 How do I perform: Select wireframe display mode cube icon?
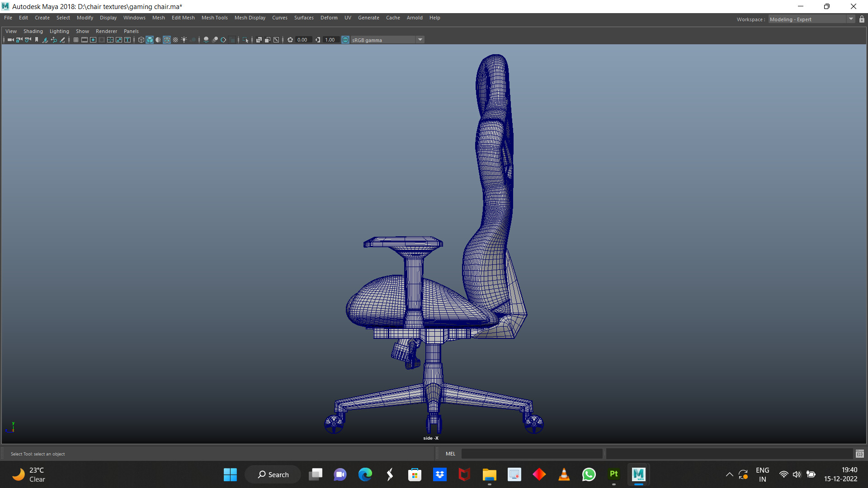(142, 40)
